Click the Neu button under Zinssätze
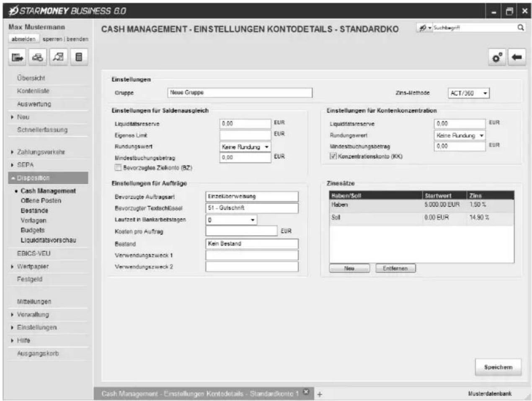 (349, 268)
